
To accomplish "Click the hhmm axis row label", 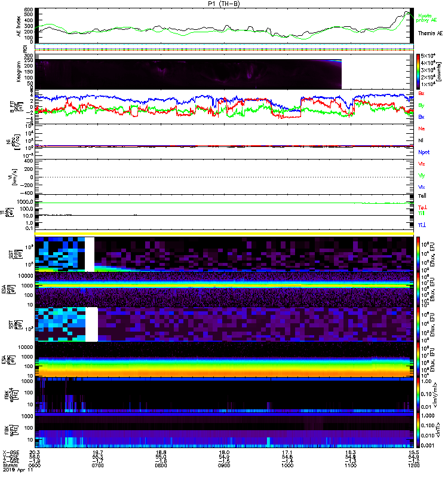I will coord(10,465).
